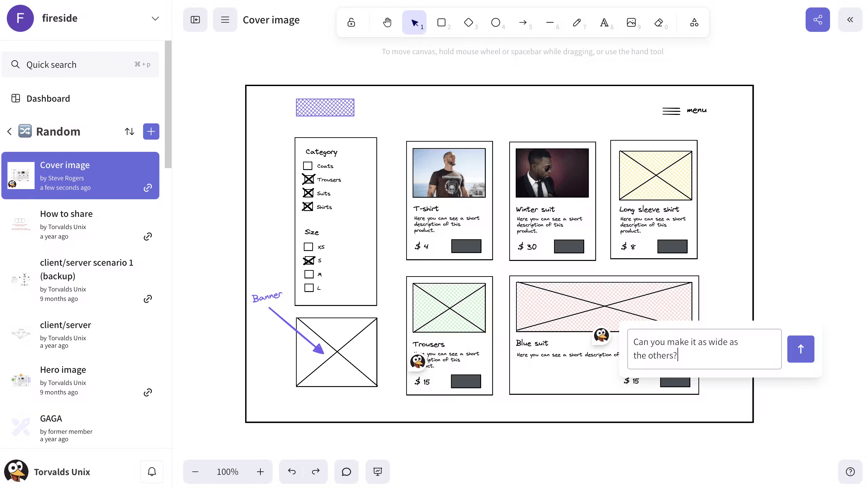This screenshot has width=868, height=488.
Task: Click the zoom percentage input field
Action: coord(228,471)
